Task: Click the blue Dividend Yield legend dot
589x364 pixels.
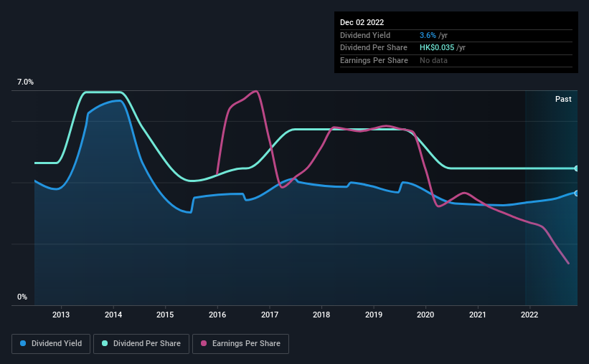Action: pyautogui.click(x=23, y=343)
